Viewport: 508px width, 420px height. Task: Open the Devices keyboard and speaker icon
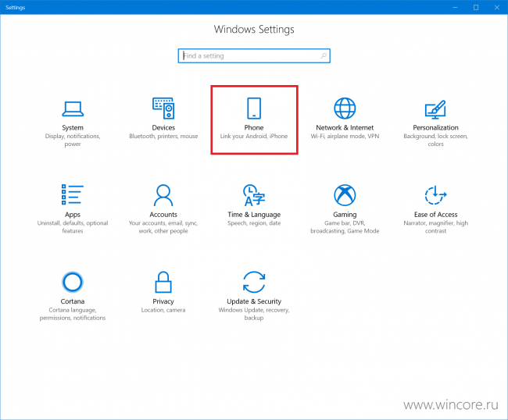tap(163, 108)
